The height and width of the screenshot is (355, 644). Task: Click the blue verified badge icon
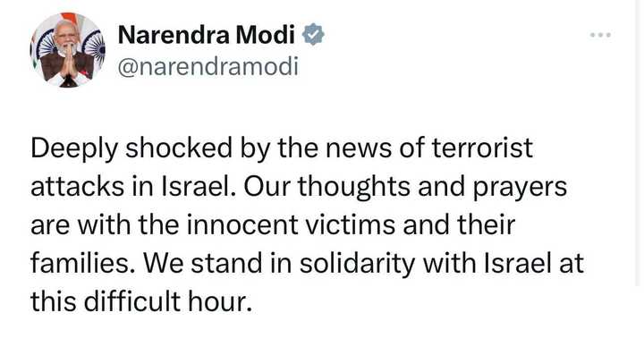pos(313,35)
